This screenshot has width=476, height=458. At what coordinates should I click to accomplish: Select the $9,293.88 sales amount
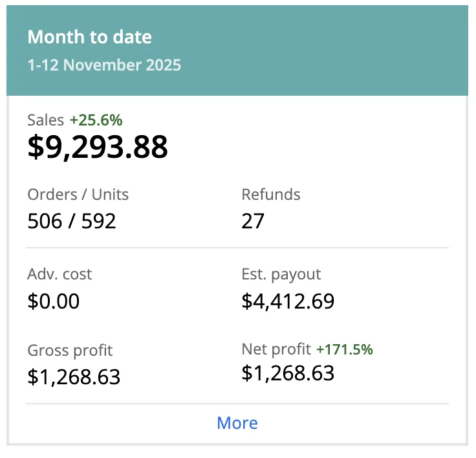[98, 147]
